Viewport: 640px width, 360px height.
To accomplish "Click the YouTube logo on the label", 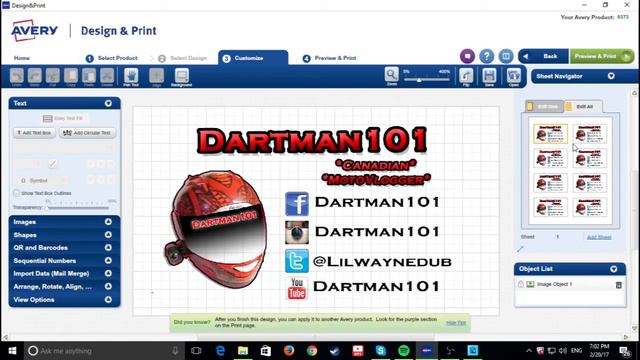I will [x=297, y=288].
